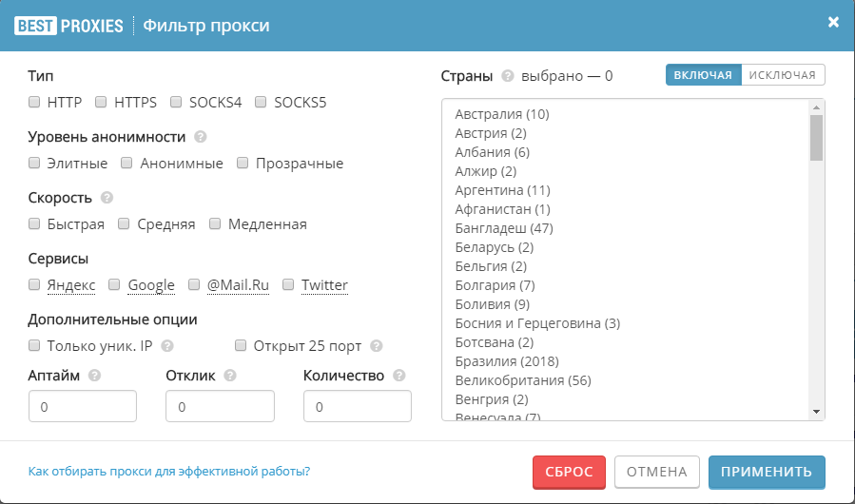The width and height of the screenshot is (855, 504).
Task: Select Австралия (10) in countries list
Action: (x=502, y=114)
